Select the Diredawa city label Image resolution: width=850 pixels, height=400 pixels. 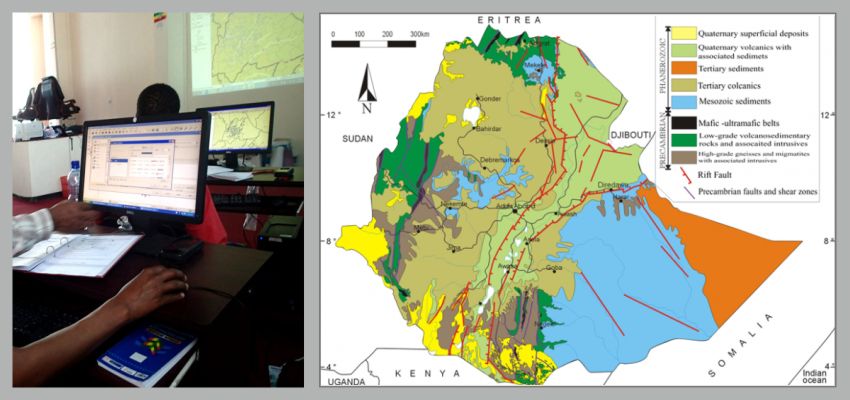(x=614, y=185)
